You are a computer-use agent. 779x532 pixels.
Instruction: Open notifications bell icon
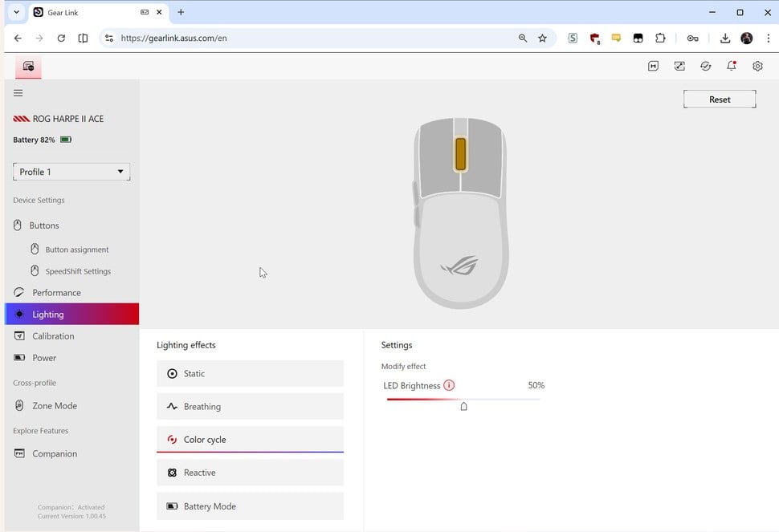click(x=732, y=66)
